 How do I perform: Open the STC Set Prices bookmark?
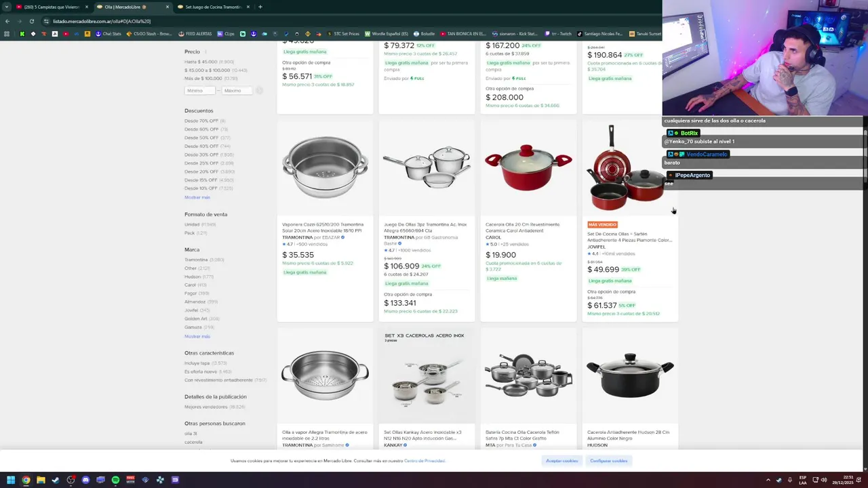pyautogui.click(x=343, y=34)
